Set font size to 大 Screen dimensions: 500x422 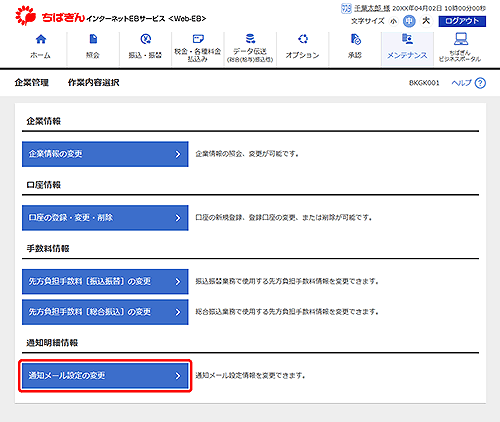[x=426, y=21]
